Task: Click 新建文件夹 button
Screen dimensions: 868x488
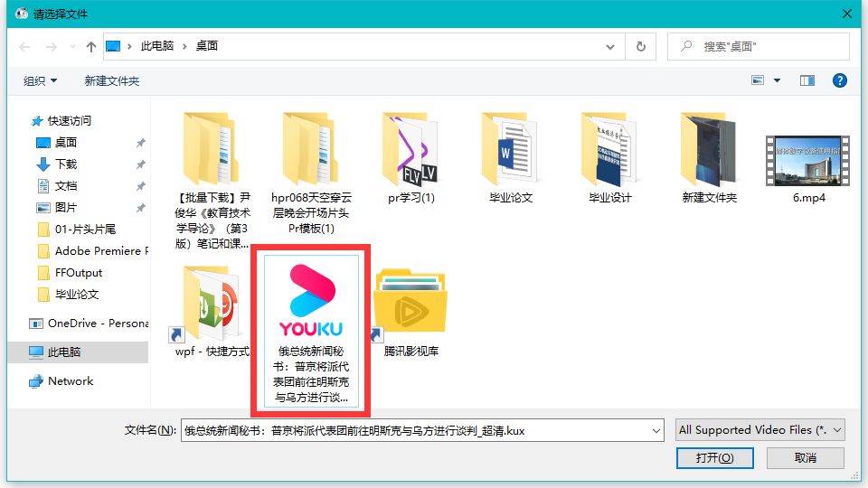Action: click(x=112, y=80)
